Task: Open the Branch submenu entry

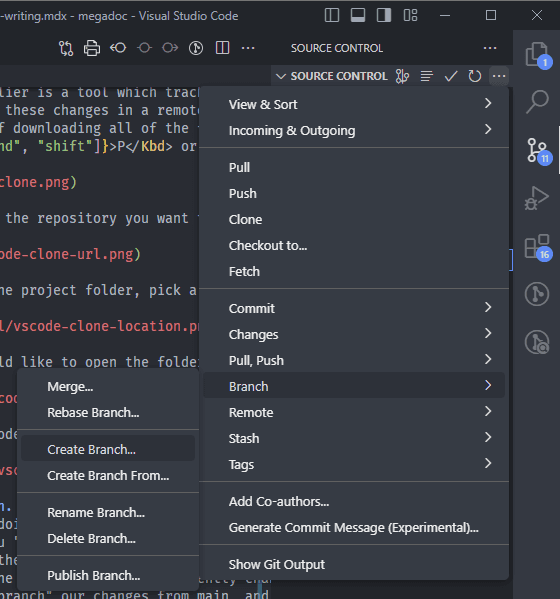Action: click(x=354, y=386)
